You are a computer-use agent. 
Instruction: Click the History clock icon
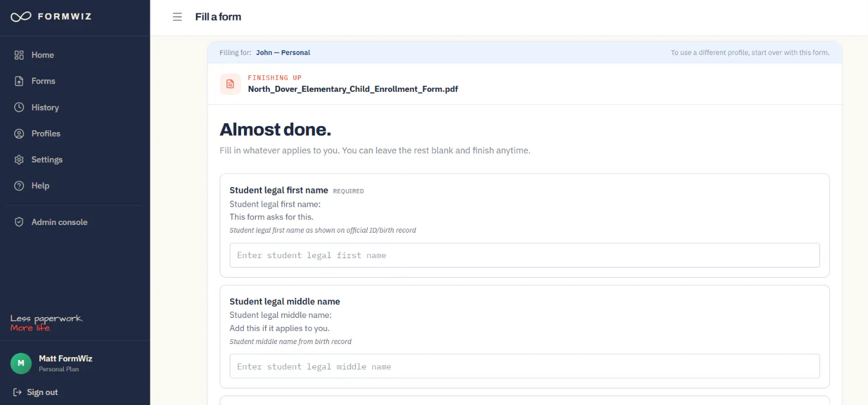[19, 107]
